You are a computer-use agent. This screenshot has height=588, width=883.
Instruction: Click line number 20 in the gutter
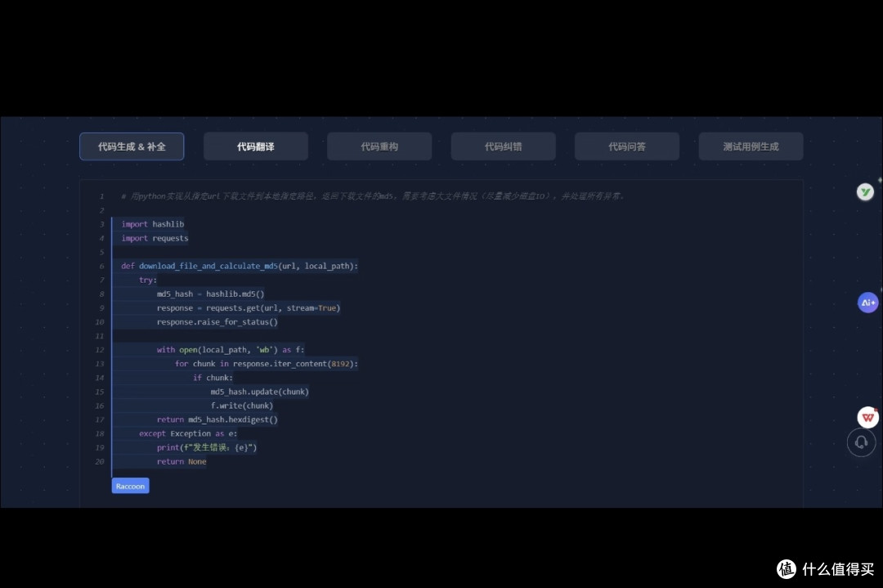click(100, 462)
